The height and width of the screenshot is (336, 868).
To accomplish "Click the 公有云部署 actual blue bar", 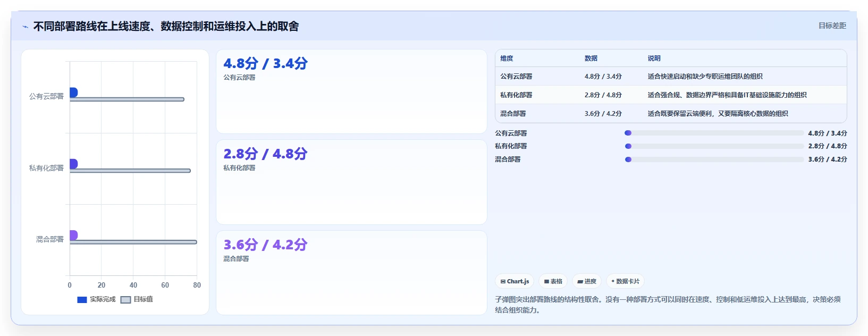I will coord(73,93).
